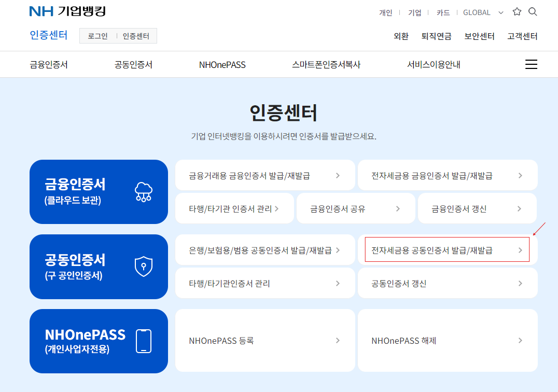
Task: Click the 인증센터 button beside 로그인
Action: (x=136, y=36)
